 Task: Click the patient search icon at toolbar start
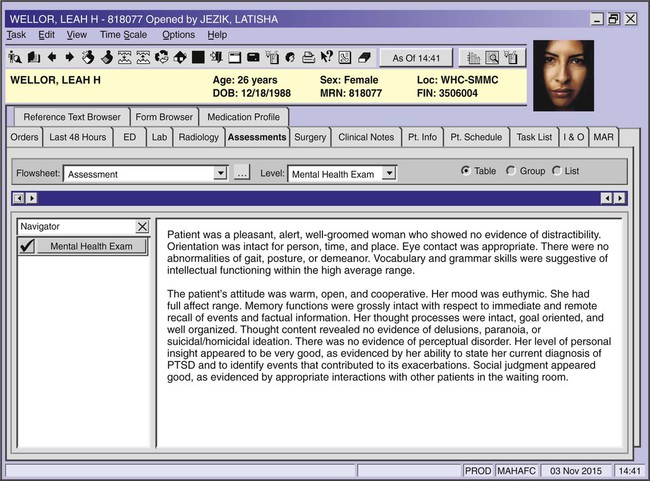(14, 57)
